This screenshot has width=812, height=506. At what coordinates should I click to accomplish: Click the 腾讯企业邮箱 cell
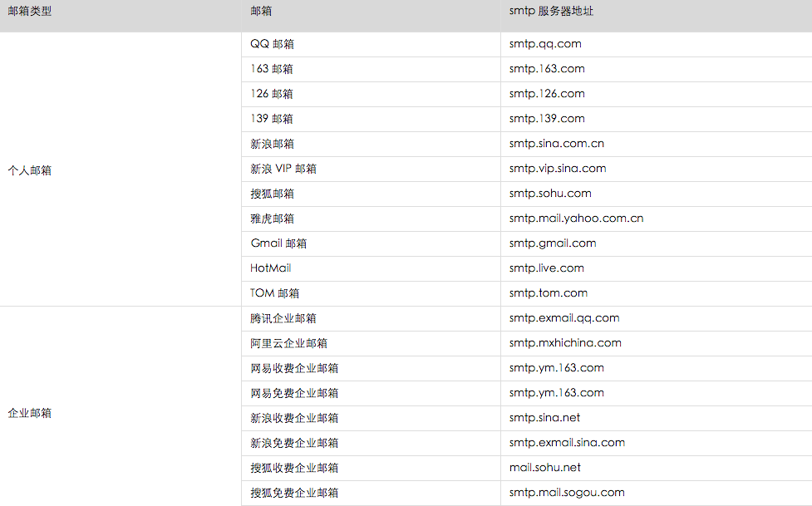point(283,318)
